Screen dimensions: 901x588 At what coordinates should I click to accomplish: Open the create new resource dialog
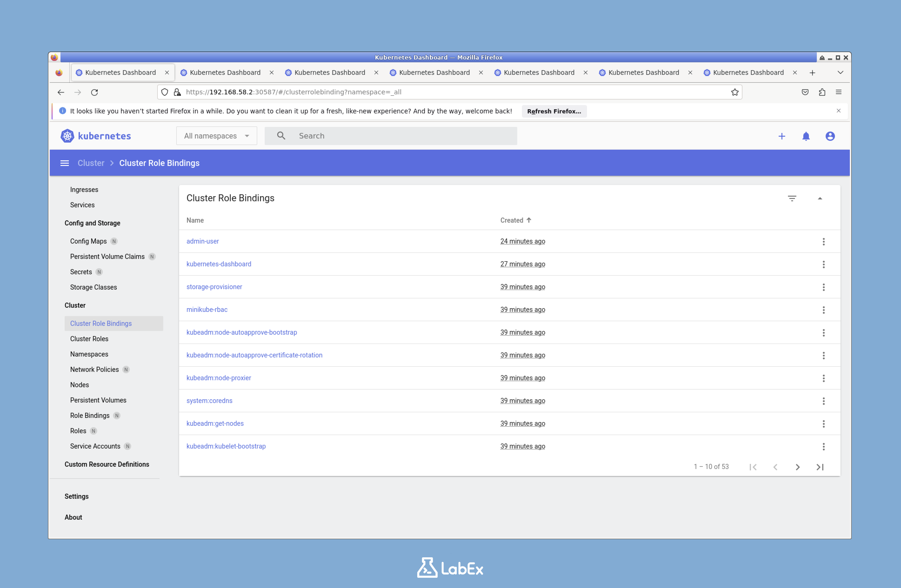click(782, 136)
